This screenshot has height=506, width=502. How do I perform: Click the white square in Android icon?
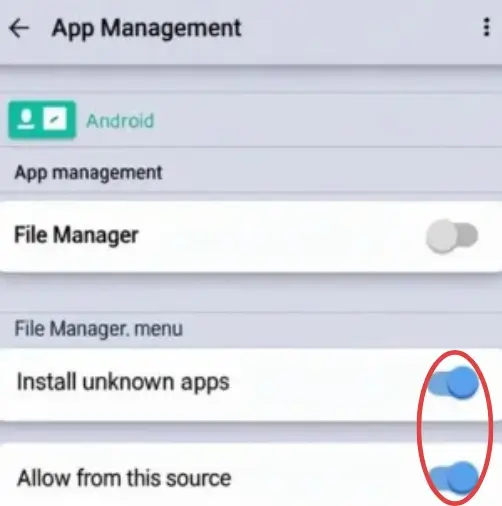tap(55, 119)
